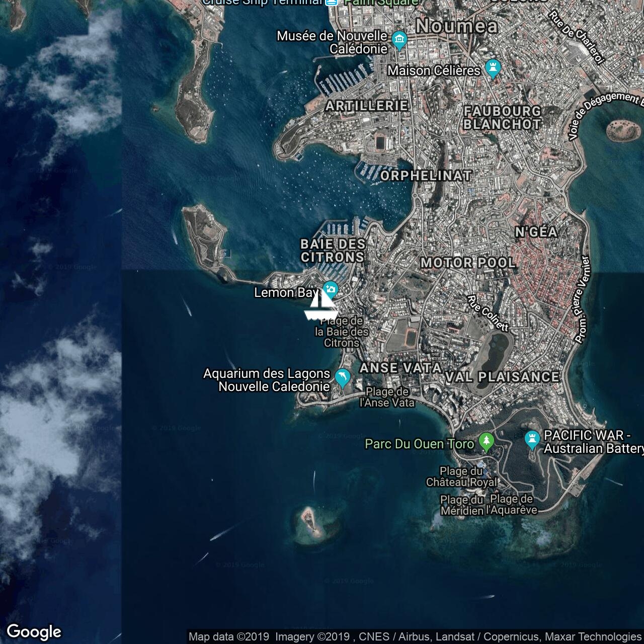Image resolution: width=644 pixels, height=644 pixels.
Task: Open the Plage de l'Anse Vata label
Action: click(x=387, y=397)
